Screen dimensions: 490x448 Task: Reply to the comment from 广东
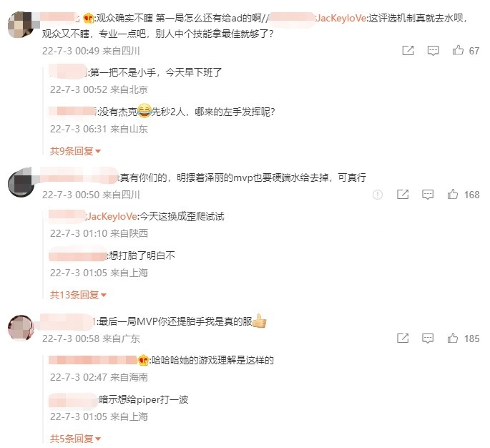click(428, 339)
